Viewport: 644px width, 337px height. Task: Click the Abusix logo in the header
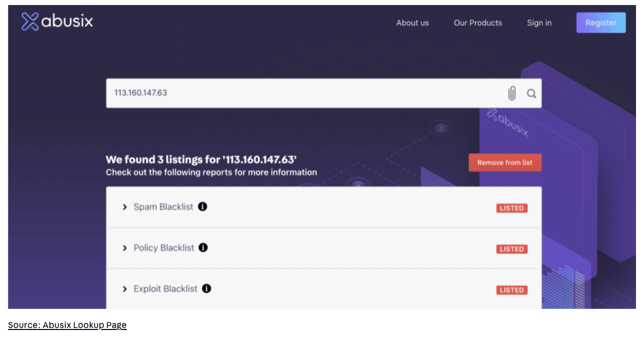pyautogui.click(x=57, y=22)
